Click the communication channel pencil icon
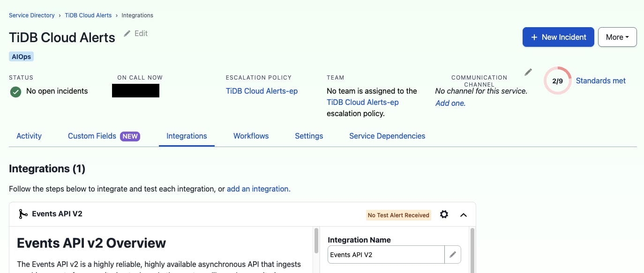644x273 pixels. click(528, 72)
